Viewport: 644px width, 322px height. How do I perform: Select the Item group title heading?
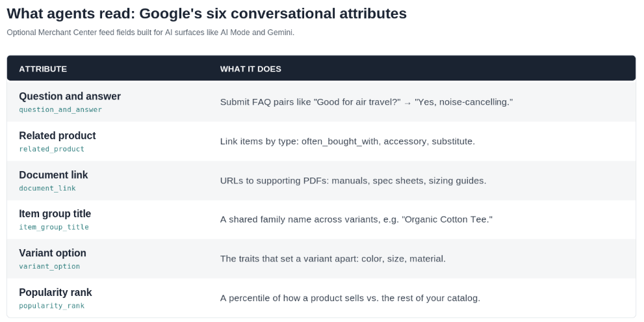coord(55,214)
